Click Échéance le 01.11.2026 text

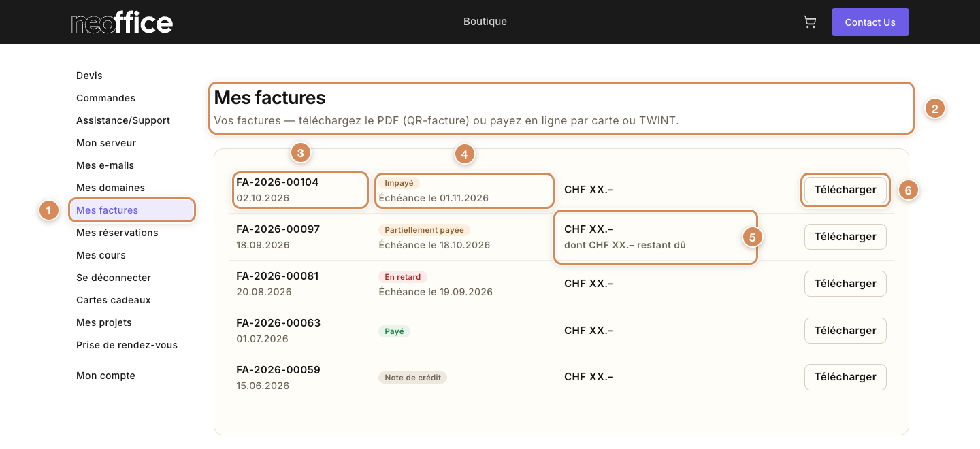tap(434, 198)
